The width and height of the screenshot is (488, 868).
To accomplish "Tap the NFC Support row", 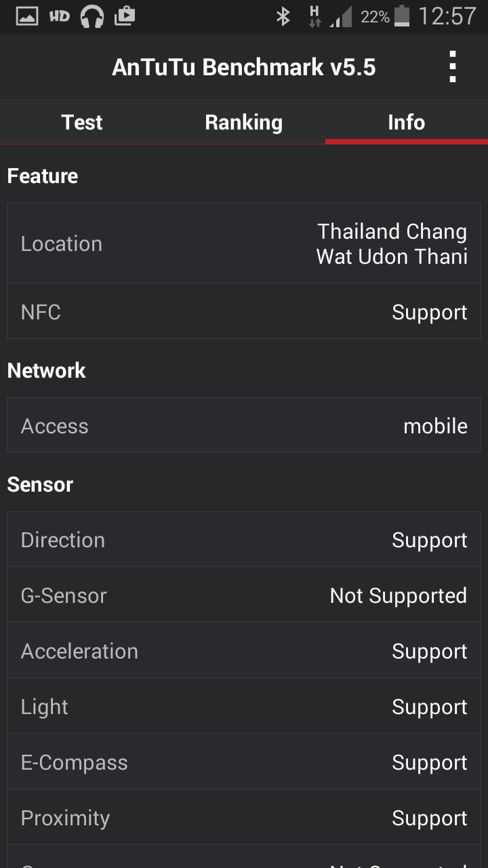I will [x=244, y=312].
